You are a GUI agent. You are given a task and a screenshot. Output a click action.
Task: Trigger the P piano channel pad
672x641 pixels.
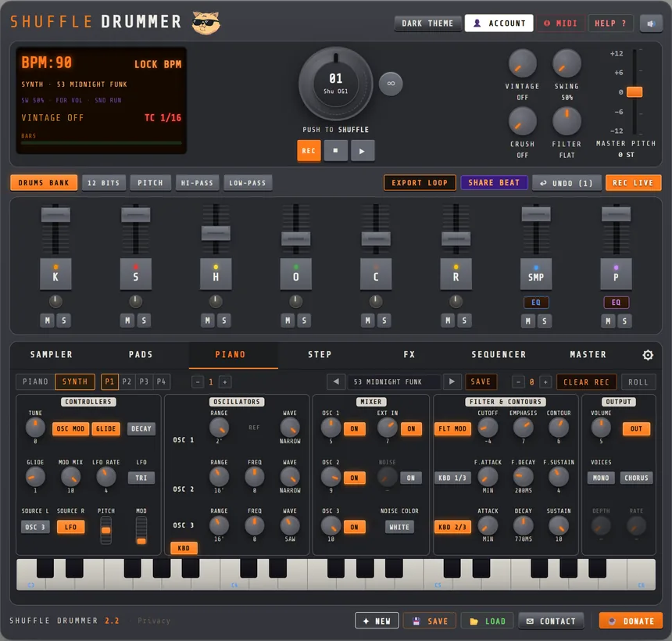pos(616,274)
